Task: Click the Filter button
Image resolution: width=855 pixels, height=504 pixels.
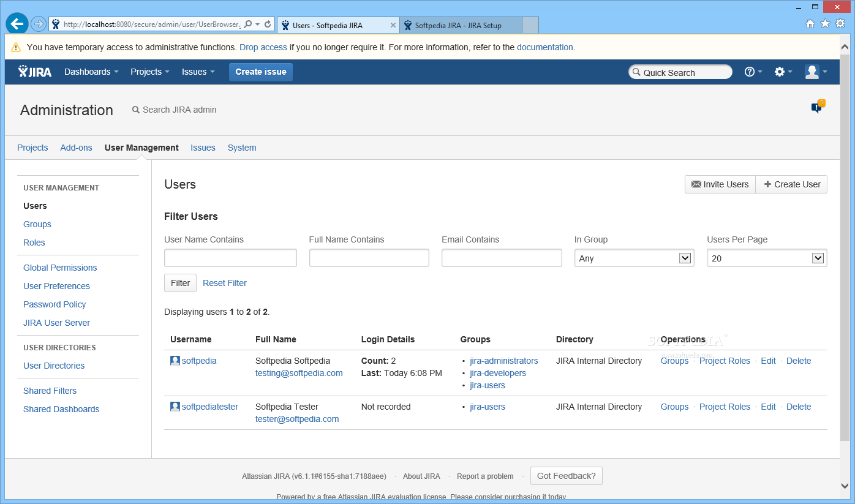Action: pyautogui.click(x=180, y=283)
